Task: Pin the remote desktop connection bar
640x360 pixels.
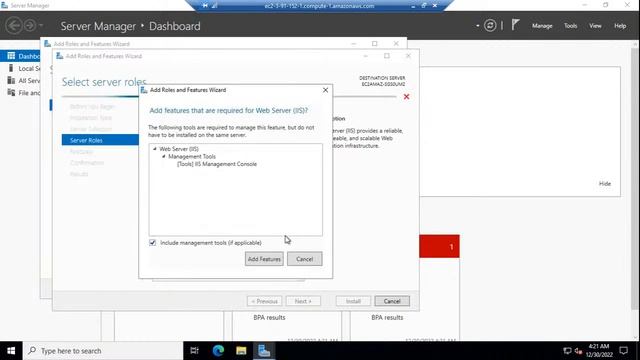Action: tap(205, 6)
